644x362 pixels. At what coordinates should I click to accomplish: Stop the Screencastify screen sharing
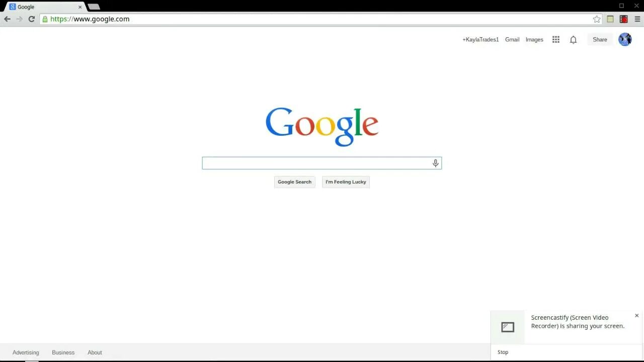point(503,352)
